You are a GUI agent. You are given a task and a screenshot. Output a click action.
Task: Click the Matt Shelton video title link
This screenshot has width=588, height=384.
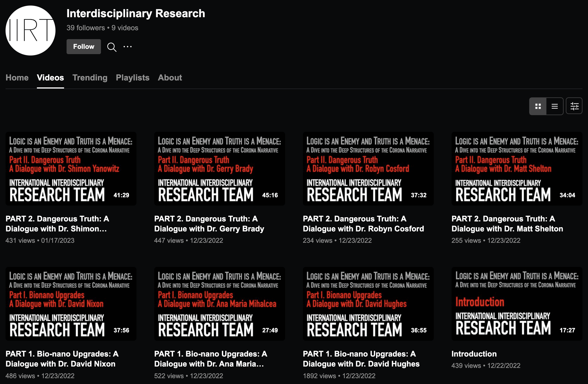[507, 224]
